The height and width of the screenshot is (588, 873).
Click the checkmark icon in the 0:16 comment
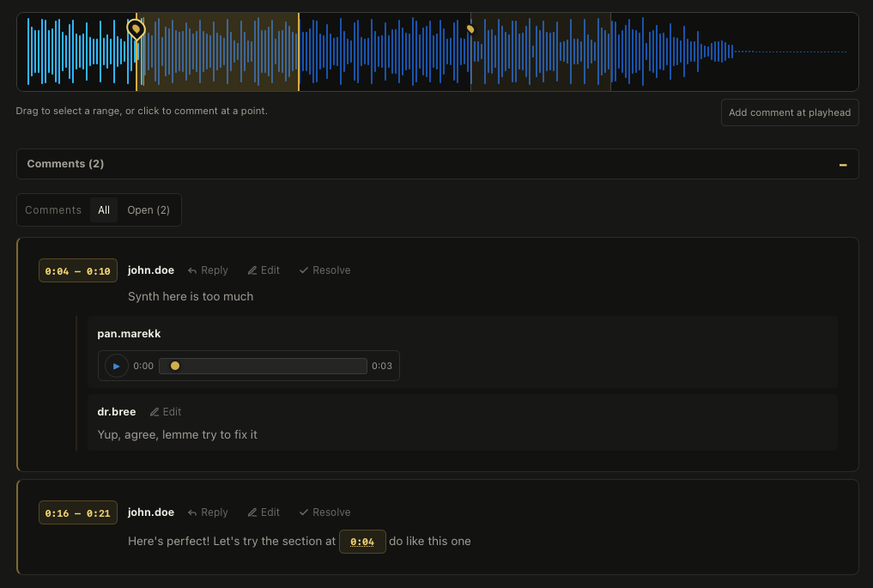point(303,512)
